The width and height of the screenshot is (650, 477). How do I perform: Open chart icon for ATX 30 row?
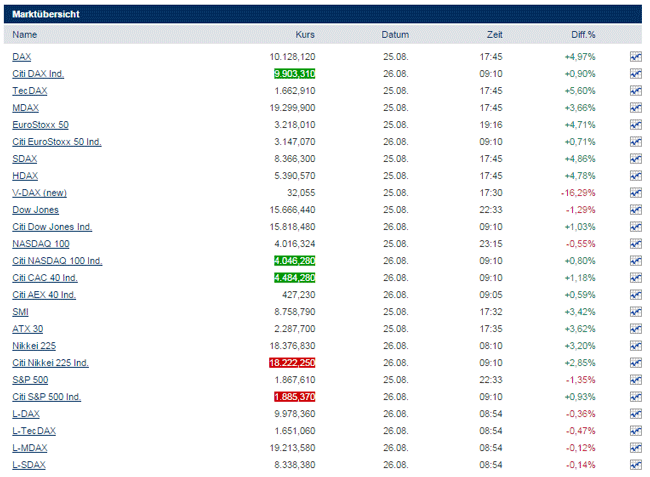click(635, 329)
